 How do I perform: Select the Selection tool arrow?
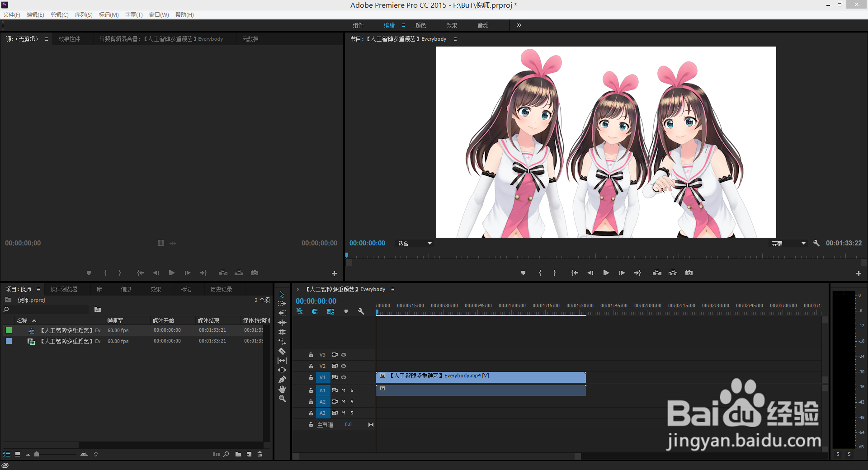tap(282, 294)
